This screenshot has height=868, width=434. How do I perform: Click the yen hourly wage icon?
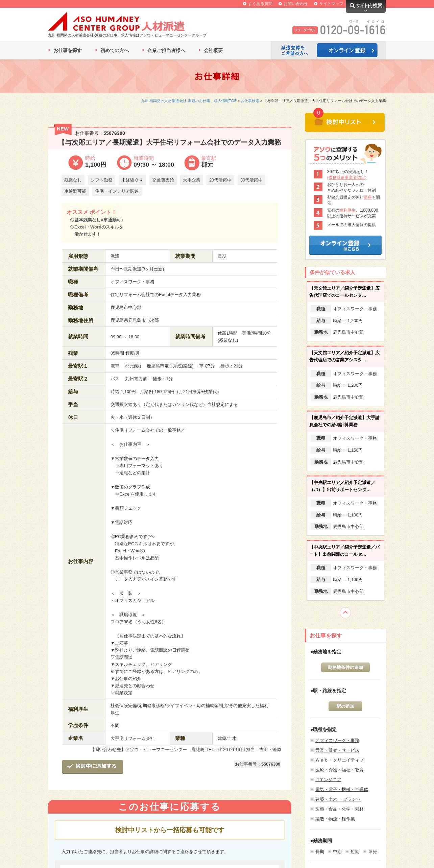click(75, 163)
